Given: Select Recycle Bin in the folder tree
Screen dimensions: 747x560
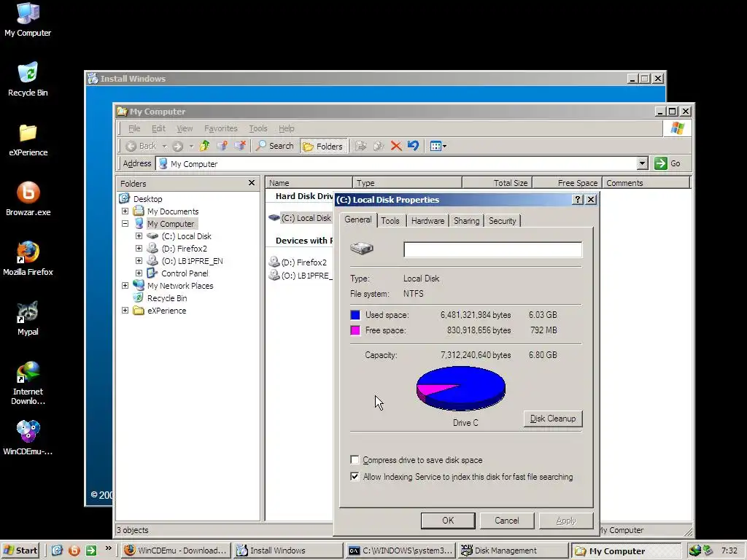Looking at the screenshot, I should tap(167, 298).
